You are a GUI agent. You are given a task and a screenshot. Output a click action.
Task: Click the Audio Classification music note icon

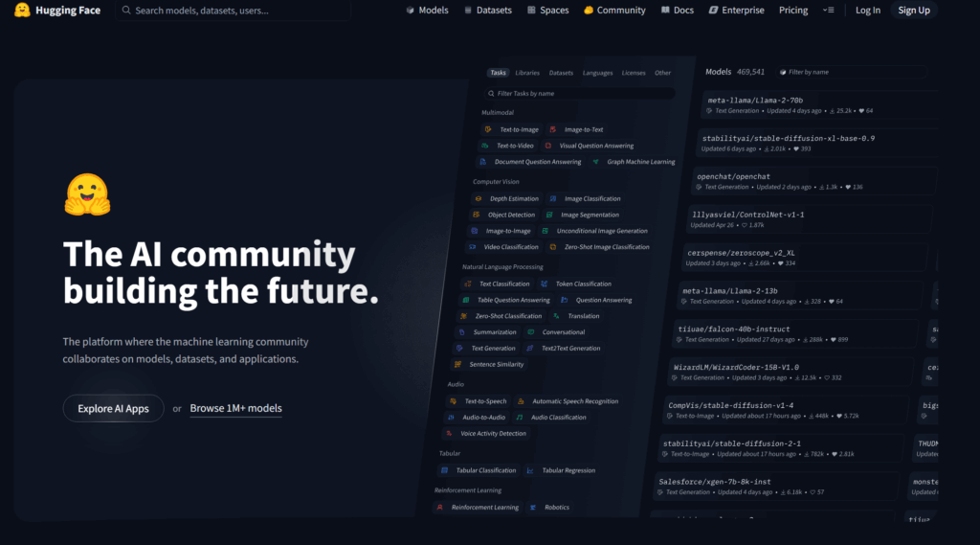click(520, 418)
